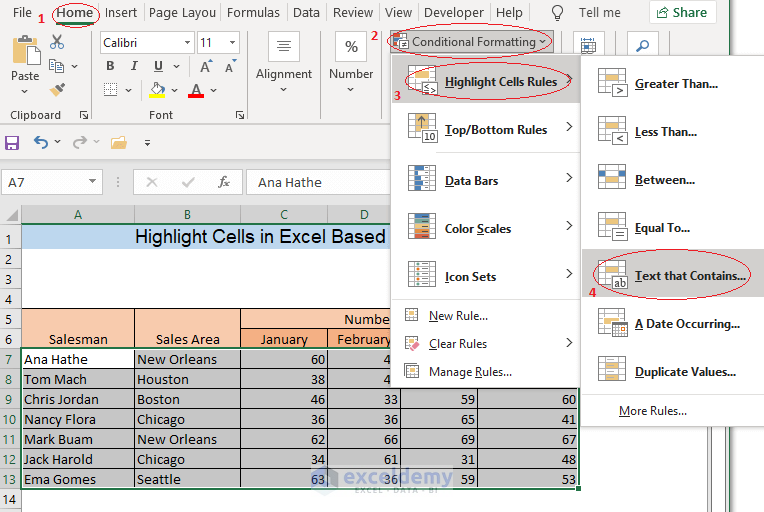Click the Copy icon in Clipboard group
Screen dimensions: 764x512
57,66
